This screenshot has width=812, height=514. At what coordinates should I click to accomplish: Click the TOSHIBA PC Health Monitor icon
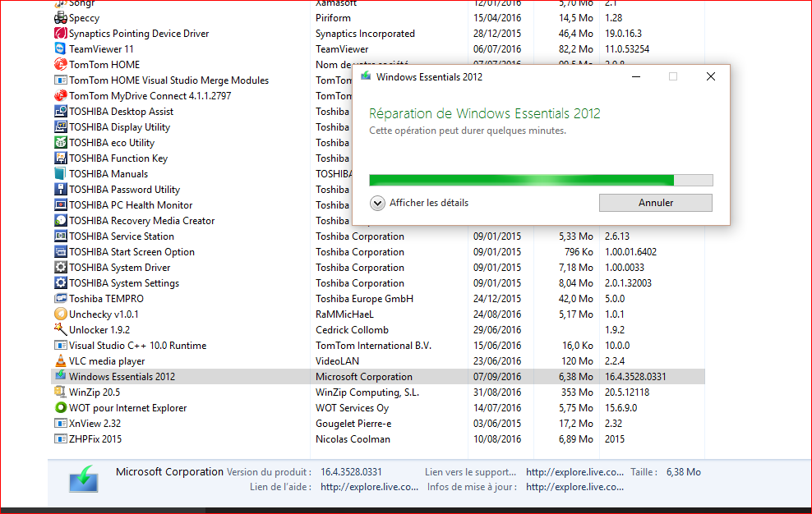[61, 205]
